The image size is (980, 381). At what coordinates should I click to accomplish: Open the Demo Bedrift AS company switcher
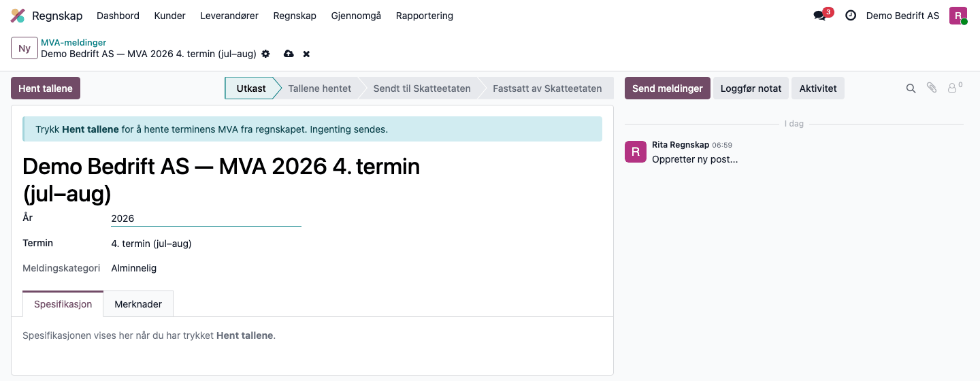[x=902, y=16]
